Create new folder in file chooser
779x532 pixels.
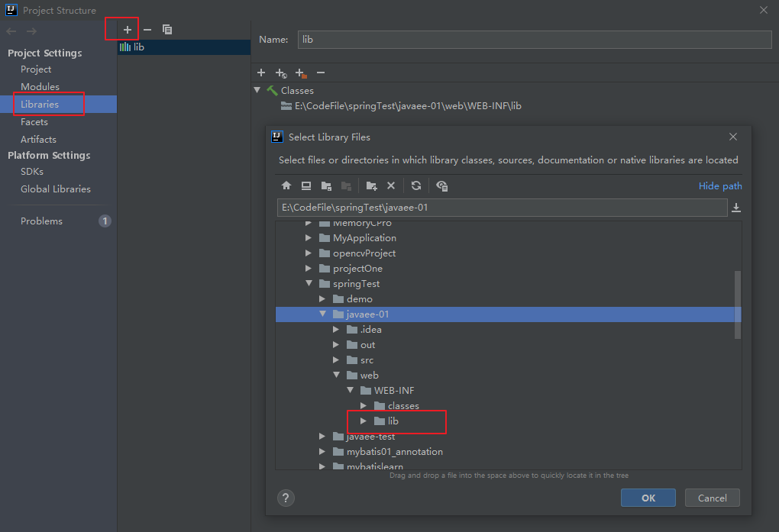pos(372,185)
